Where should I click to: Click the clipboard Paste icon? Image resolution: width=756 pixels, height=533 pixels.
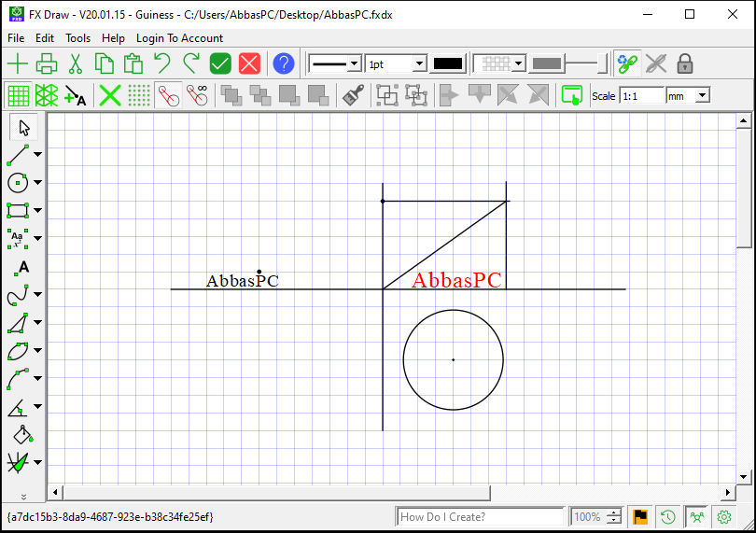(133, 63)
